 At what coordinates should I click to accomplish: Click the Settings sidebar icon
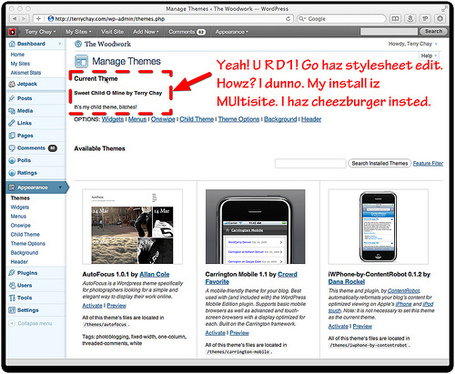pyautogui.click(x=12, y=310)
